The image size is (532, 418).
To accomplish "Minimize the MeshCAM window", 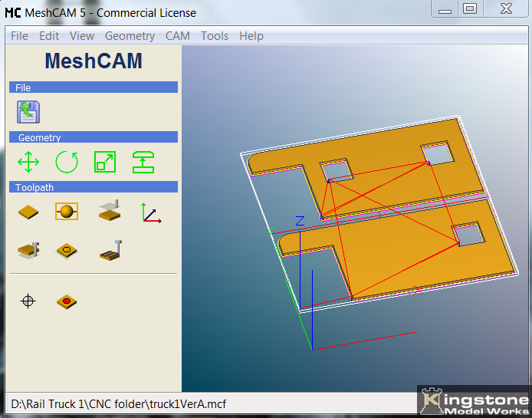I will 445,9.
